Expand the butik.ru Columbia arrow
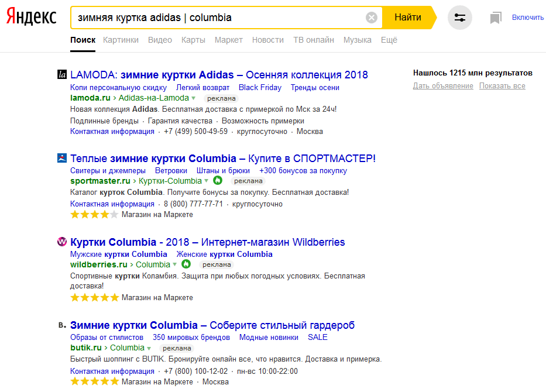The width and height of the screenshot is (546, 392). [149, 348]
